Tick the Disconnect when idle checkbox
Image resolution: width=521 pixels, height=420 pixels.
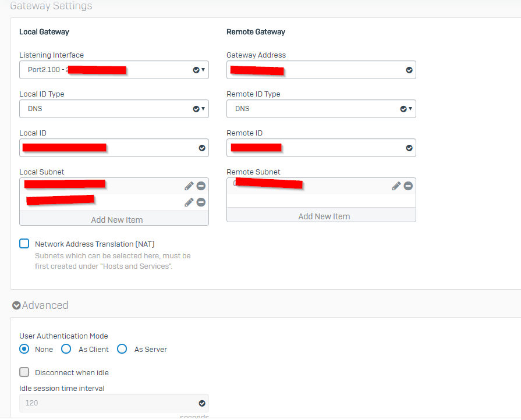coord(24,372)
